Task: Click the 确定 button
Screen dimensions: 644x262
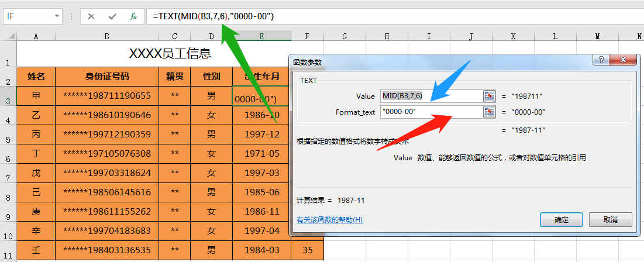Action: [561, 220]
